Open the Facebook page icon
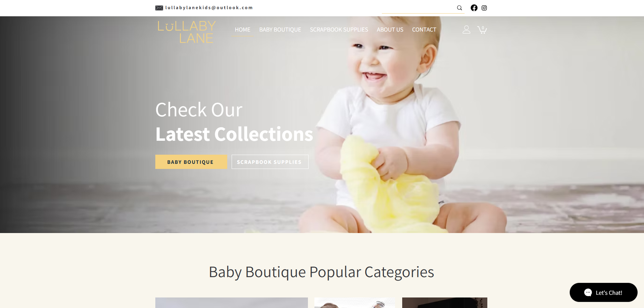 pyautogui.click(x=474, y=8)
